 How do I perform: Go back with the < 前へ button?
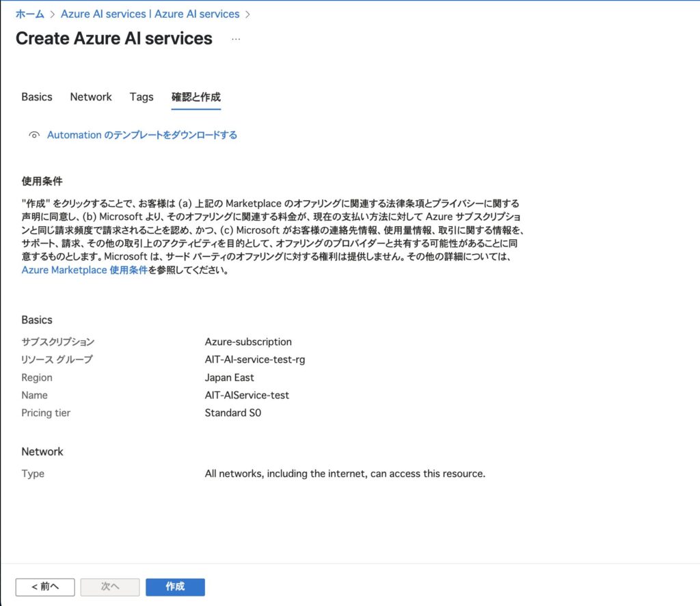tap(45, 587)
